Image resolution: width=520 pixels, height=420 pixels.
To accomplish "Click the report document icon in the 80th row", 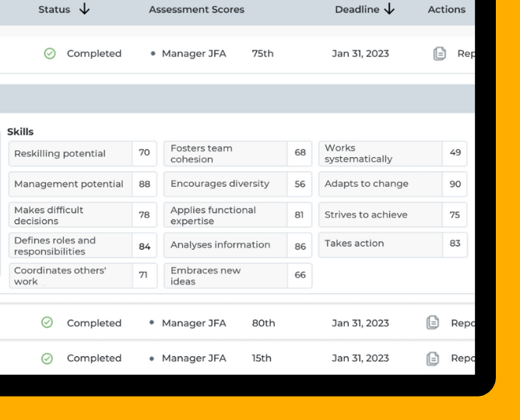I will coord(433,323).
